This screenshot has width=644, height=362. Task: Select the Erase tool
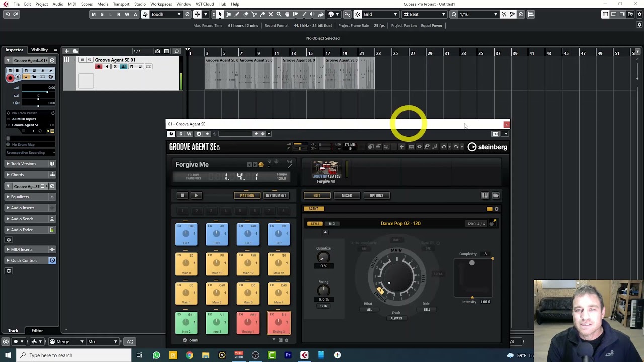click(246, 14)
